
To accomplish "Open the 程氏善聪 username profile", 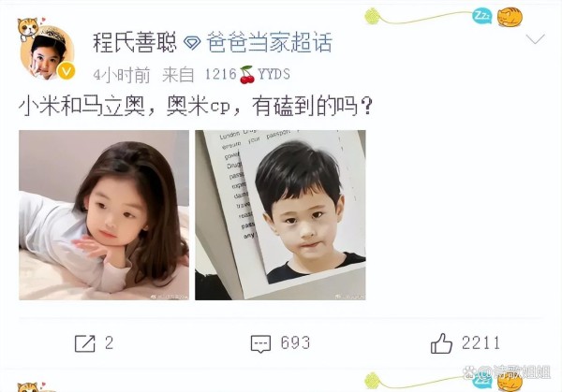I will pos(135,43).
